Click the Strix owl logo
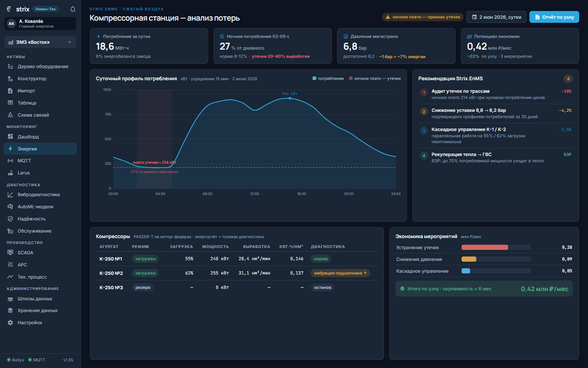588x368 pixels. [9, 9]
